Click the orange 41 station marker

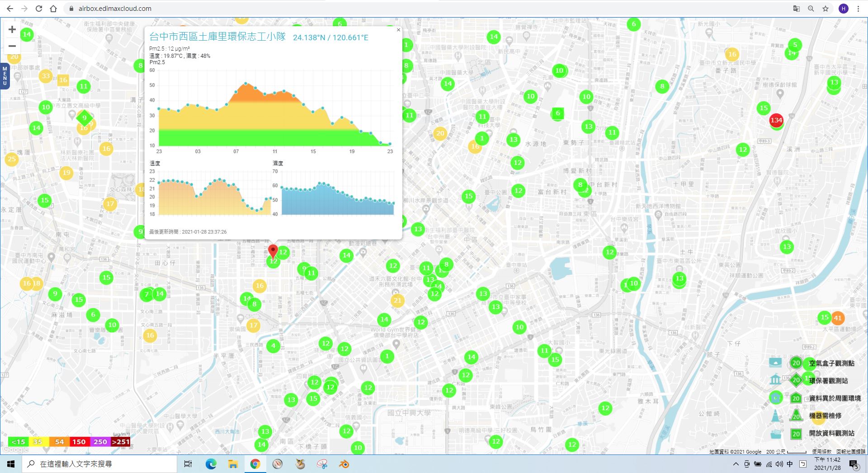click(x=838, y=318)
